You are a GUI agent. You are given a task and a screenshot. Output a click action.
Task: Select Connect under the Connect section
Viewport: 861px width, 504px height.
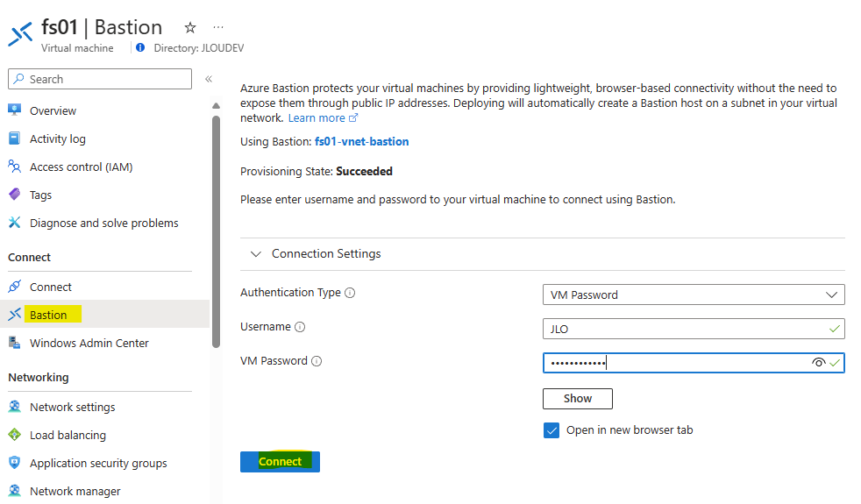coord(51,287)
